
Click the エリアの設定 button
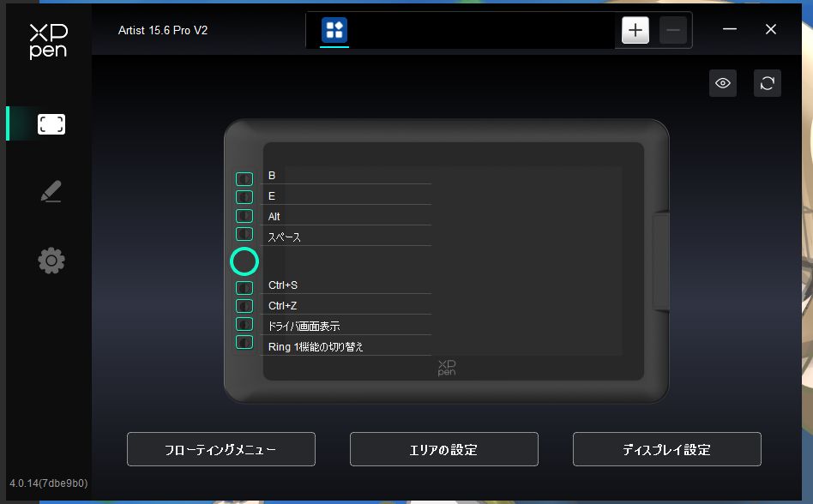coord(444,449)
